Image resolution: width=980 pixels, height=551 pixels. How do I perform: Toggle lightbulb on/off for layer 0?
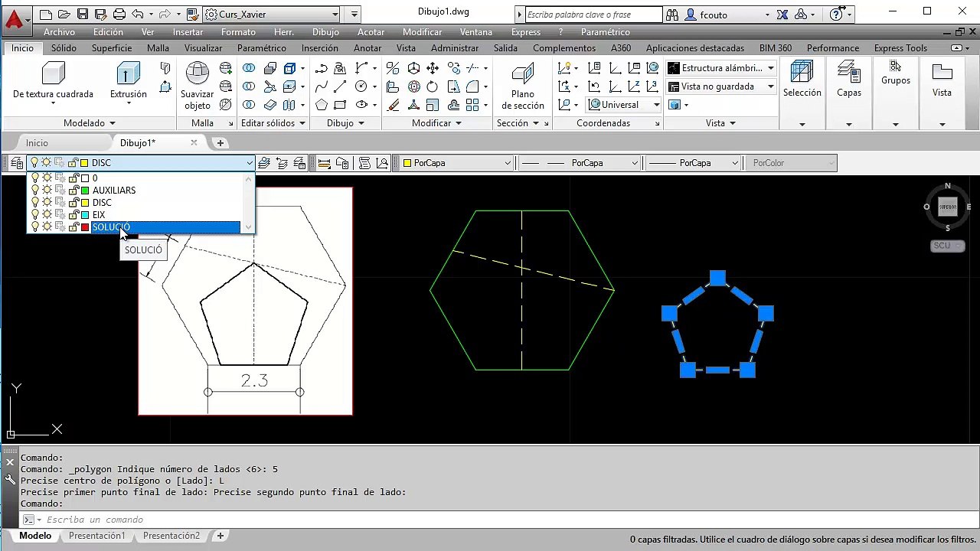[x=34, y=178]
